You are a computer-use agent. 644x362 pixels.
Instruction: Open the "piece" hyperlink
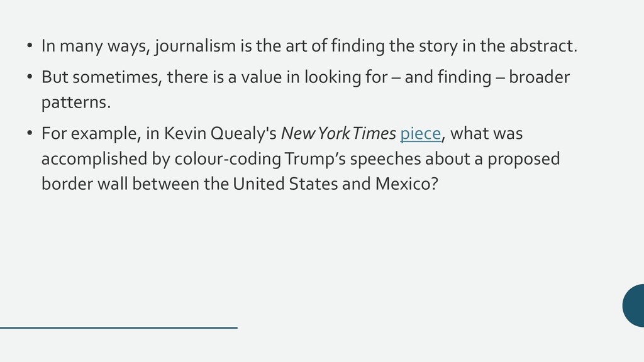421,134
